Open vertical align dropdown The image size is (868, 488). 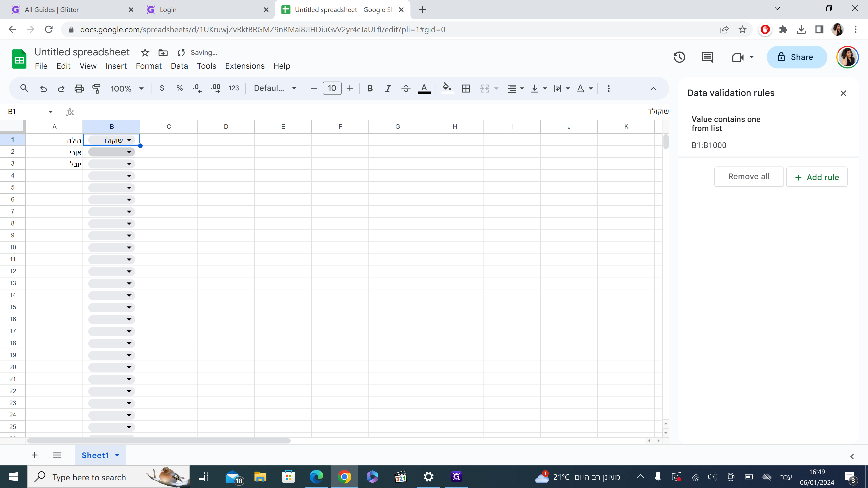(538, 88)
